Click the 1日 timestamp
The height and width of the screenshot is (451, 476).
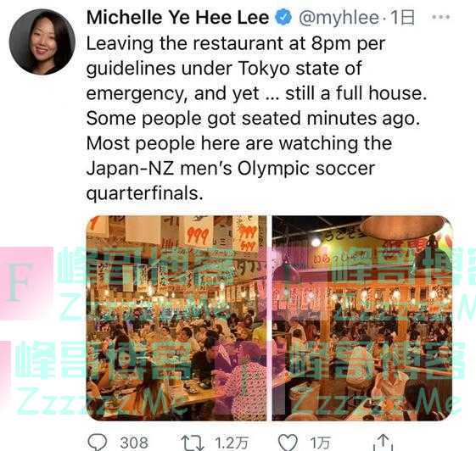[402, 17]
